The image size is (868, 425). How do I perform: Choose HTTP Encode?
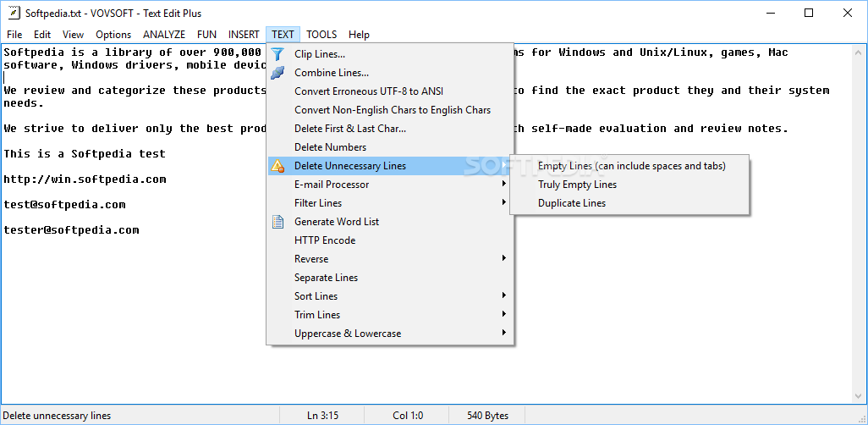point(391,240)
